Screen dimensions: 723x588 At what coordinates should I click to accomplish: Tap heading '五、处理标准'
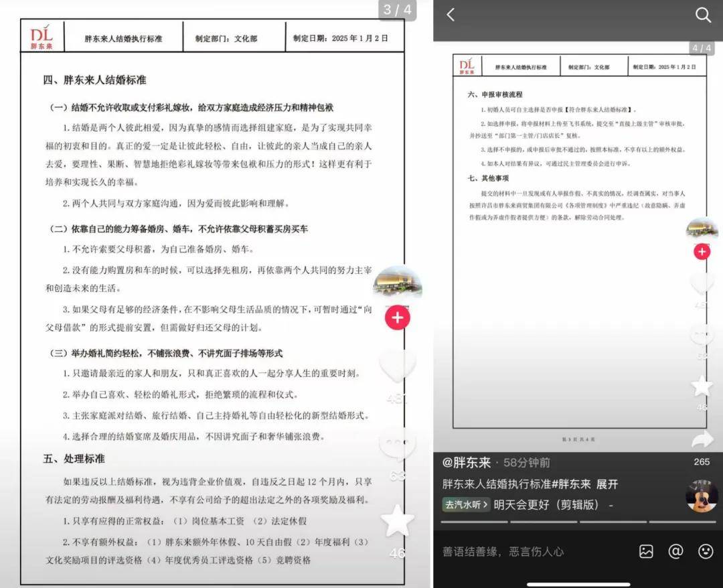click(x=74, y=459)
